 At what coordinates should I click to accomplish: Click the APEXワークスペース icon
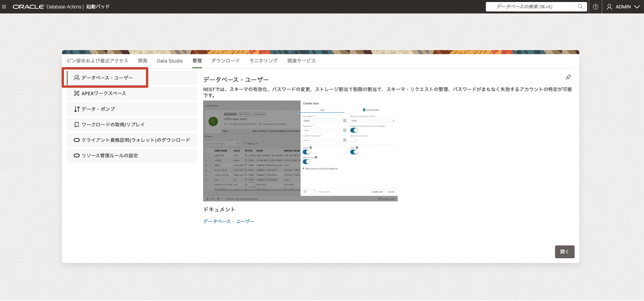click(77, 93)
